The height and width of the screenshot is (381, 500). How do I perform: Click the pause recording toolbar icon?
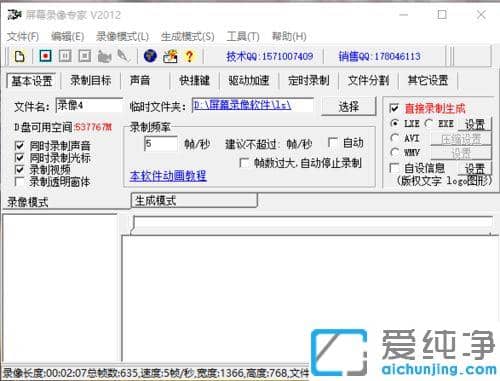[x=65, y=56]
